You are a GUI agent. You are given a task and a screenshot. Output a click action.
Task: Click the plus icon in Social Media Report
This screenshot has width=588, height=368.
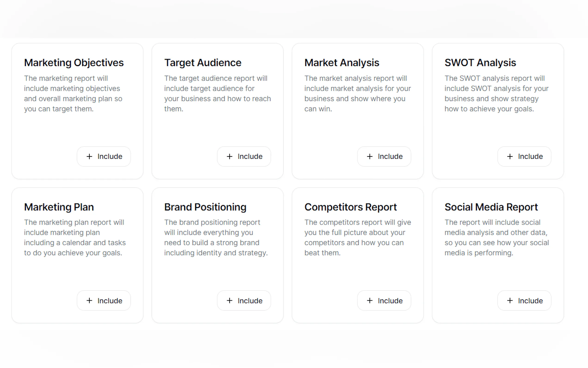pos(510,301)
